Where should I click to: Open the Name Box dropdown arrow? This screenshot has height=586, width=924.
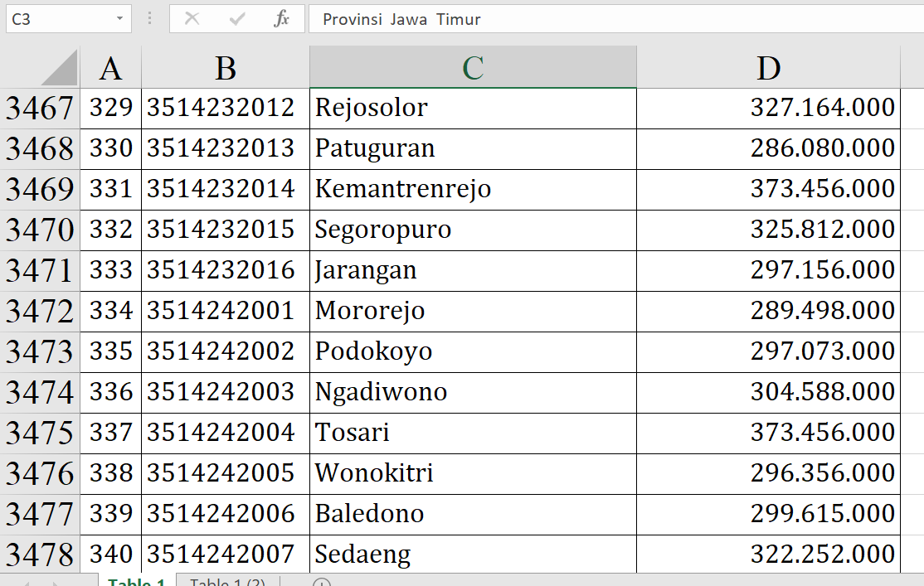(x=120, y=19)
